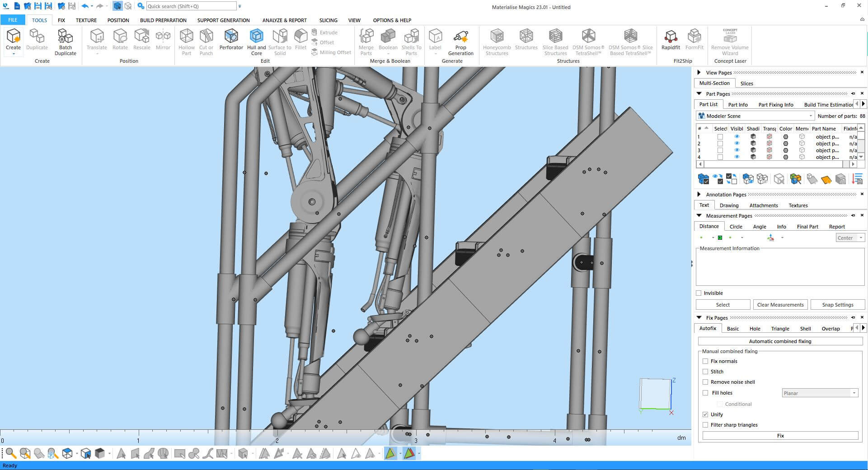Click the Batch Duplicate icon
Image resolution: width=868 pixels, height=470 pixels.
click(x=65, y=36)
